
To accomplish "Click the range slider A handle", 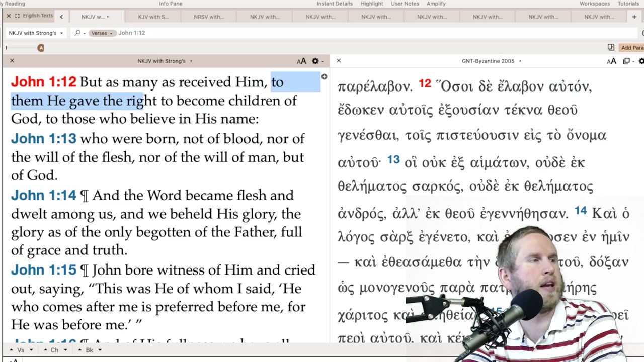I will click(x=41, y=48).
